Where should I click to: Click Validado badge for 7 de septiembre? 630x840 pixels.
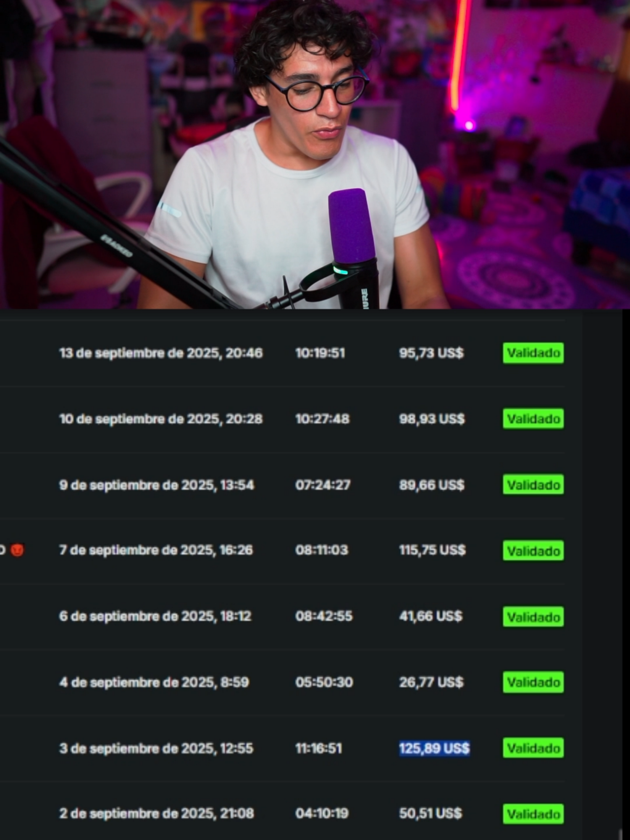(533, 550)
